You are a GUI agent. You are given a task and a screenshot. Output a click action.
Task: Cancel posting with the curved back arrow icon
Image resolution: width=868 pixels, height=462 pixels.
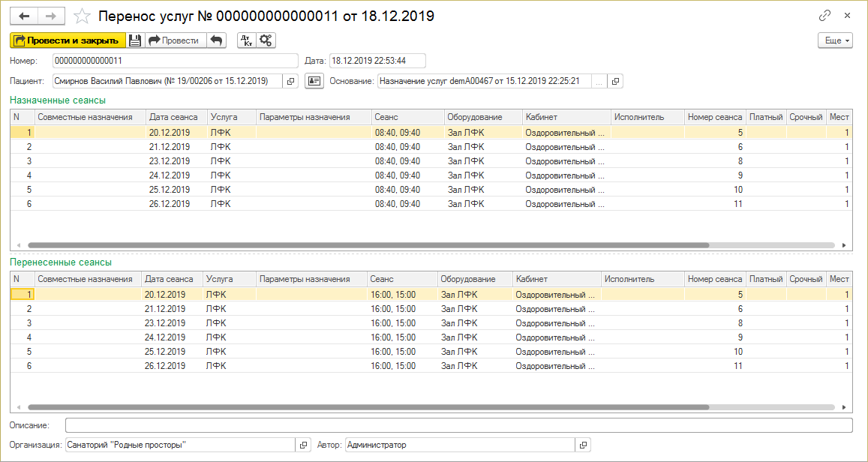click(216, 40)
